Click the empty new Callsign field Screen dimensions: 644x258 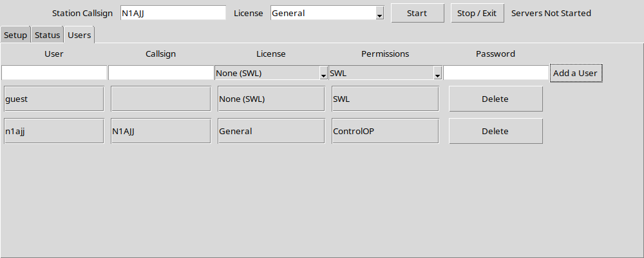point(161,73)
